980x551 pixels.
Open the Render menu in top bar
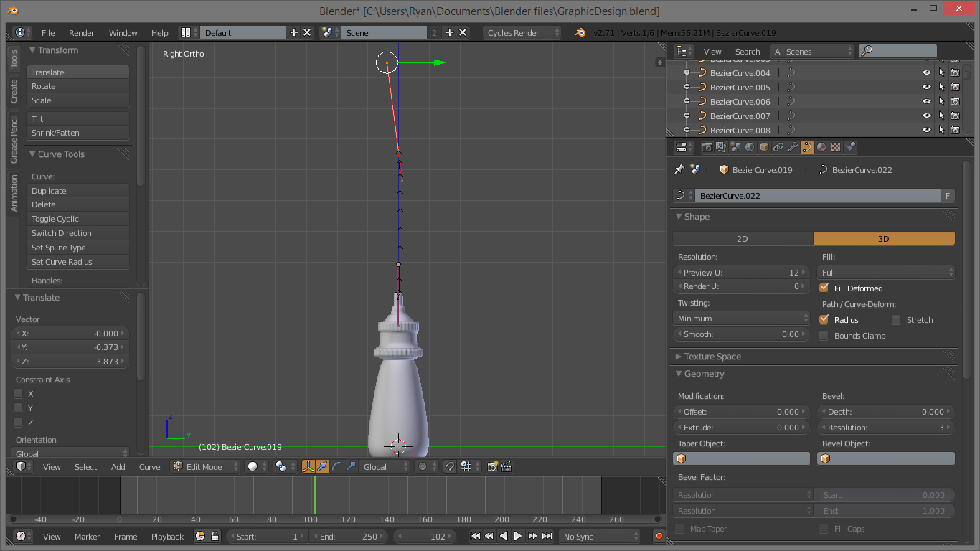tap(82, 33)
